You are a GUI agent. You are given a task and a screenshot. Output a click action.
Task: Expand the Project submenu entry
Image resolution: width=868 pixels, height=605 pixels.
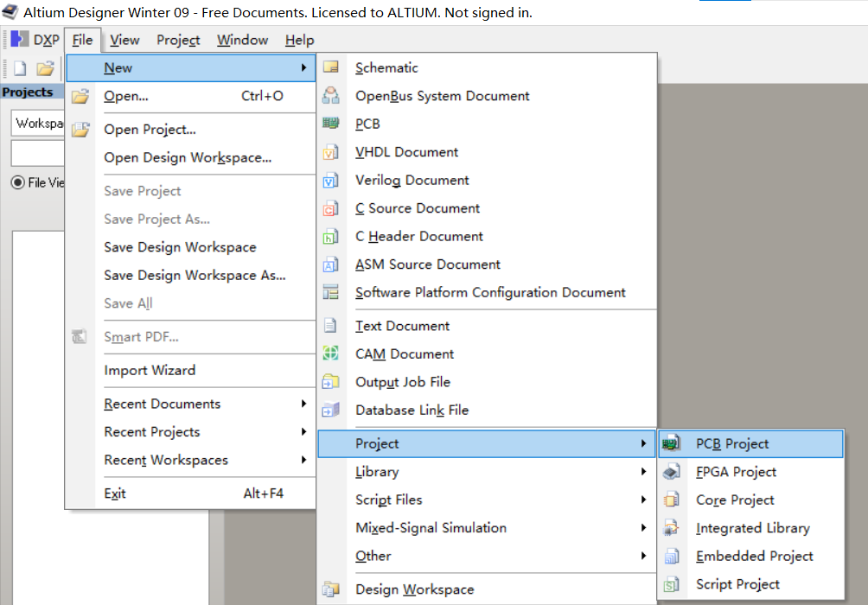coord(486,443)
